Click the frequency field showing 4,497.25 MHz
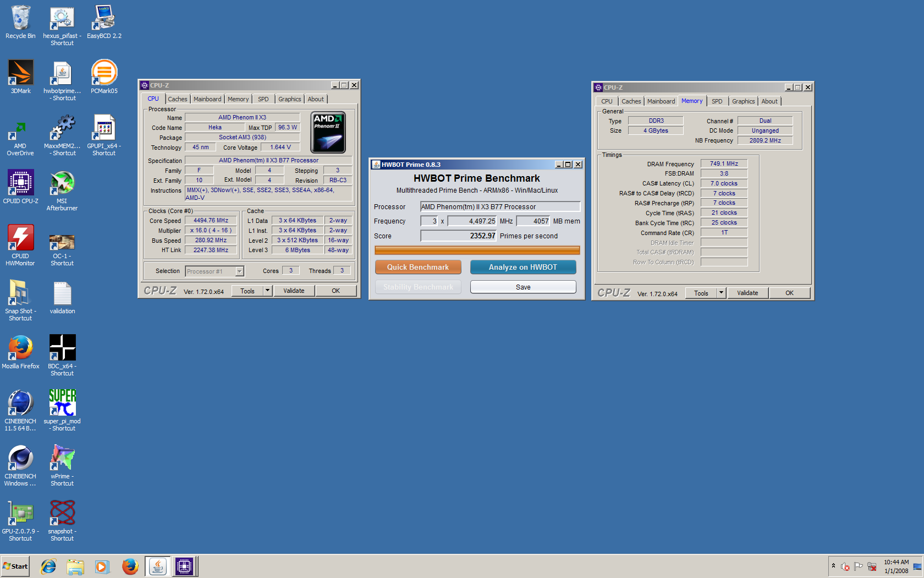The height and width of the screenshot is (578, 924). click(472, 221)
